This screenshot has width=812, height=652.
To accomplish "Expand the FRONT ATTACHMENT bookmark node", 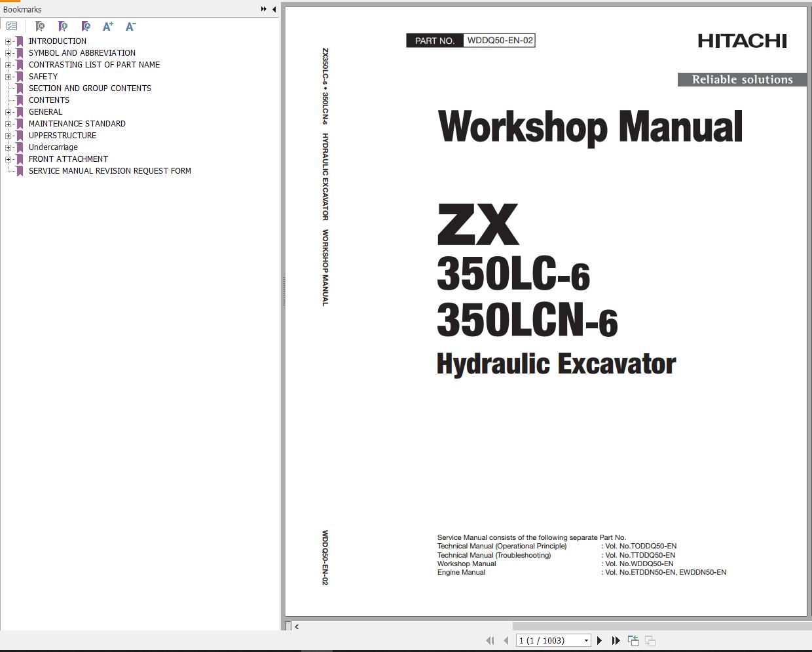I will [9, 159].
